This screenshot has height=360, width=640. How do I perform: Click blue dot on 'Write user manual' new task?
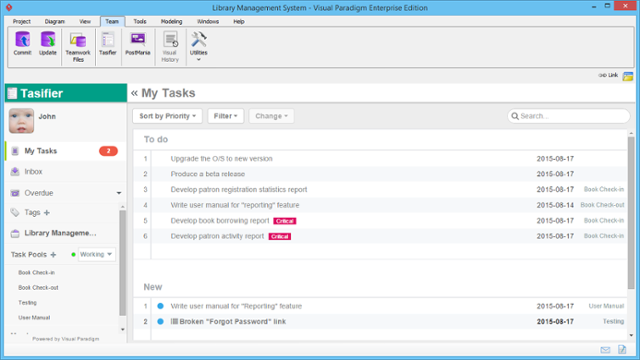(x=160, y=306)
